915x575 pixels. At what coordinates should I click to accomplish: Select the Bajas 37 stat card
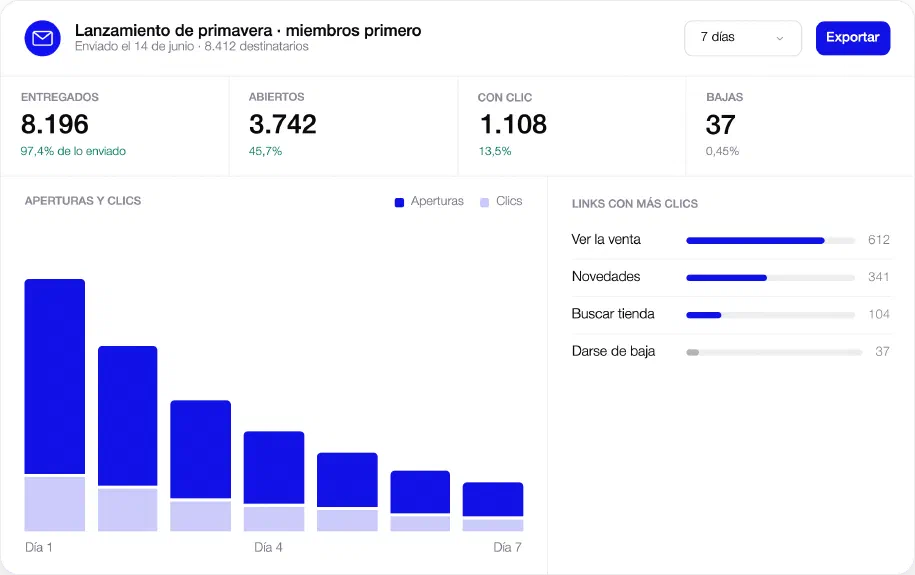(800, 126)
